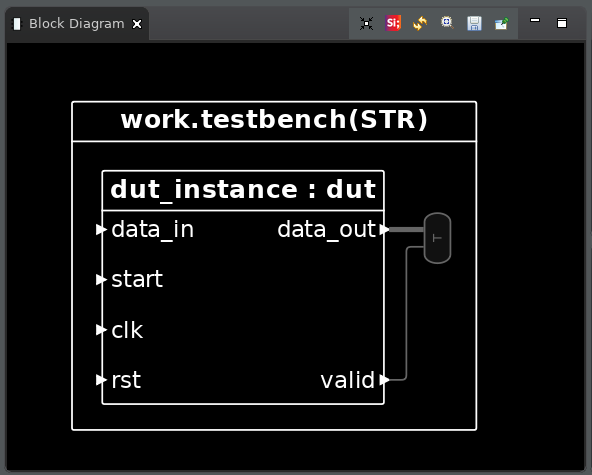Click the collapse-to-center arrows icon

(366, 23)
